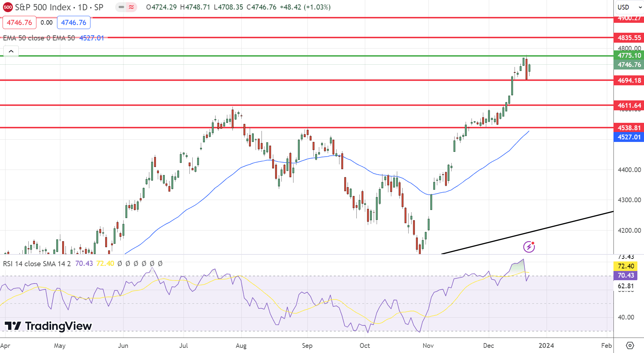Click the yellow 72.40 RSI axis label
This screenshot has height=353, width=644.
click(x=626, y=266)
